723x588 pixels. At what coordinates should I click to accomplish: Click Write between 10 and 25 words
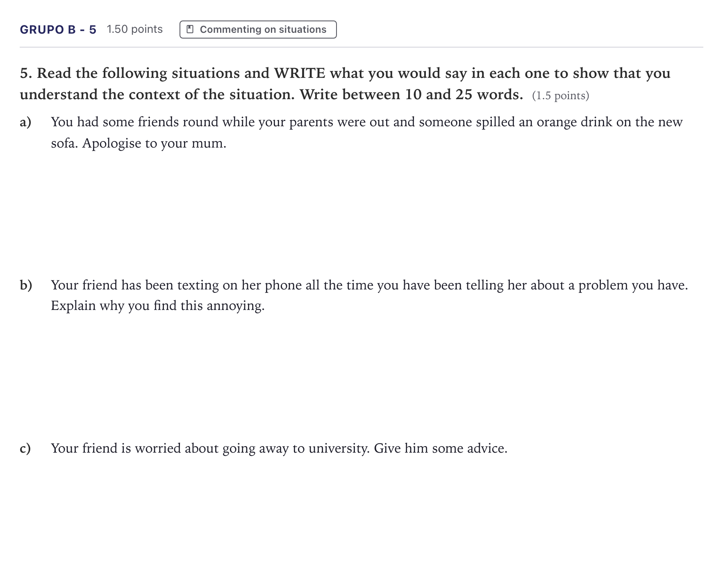pyautogui.click(x=411, y=94)
